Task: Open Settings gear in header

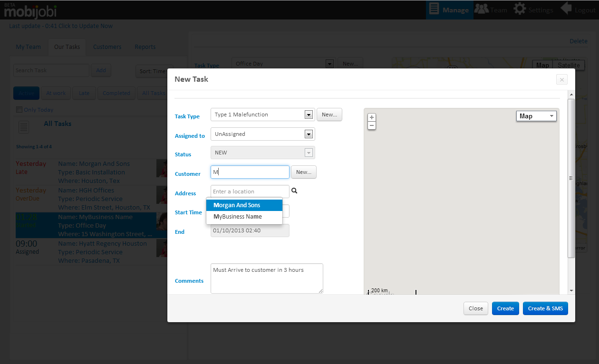Action: 520,9
